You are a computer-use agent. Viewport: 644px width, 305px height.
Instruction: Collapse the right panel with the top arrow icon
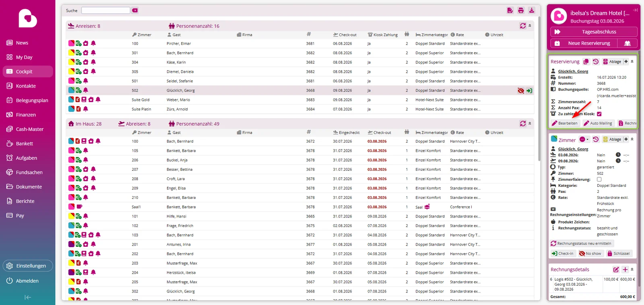pos(636,10)
